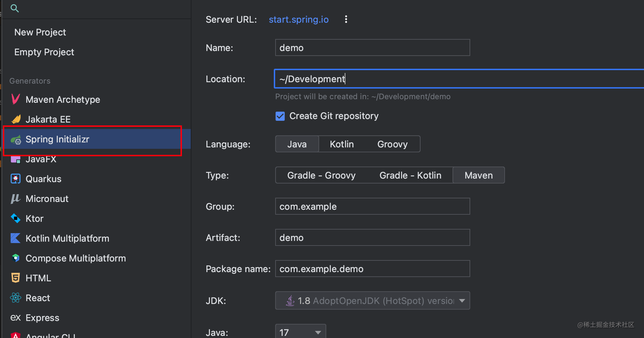Select Kotlin Multiplatform generator label
This screenshot has width=644, height=338.
coord(67,238)
